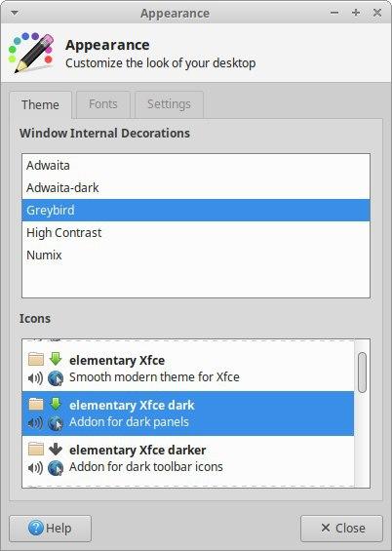Select the elementary Xfce darker icon theme

188,458
